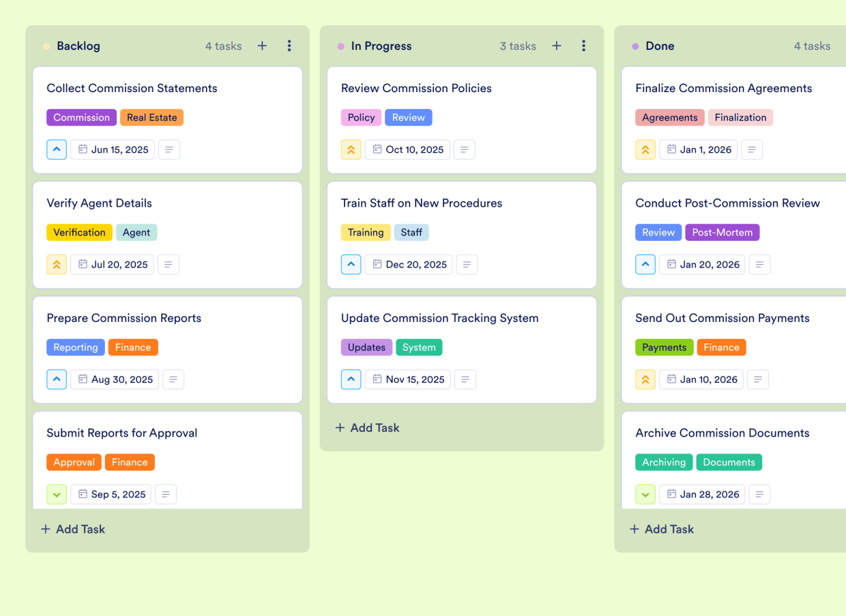Open the Backlog column options menu
The height and width of the screenshot is (616, 846).
pos(289,46)
